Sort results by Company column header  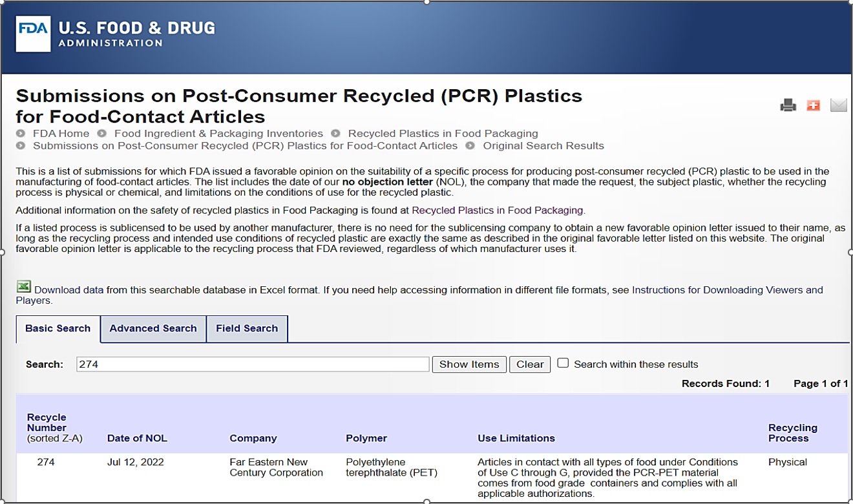pos(253,438)
